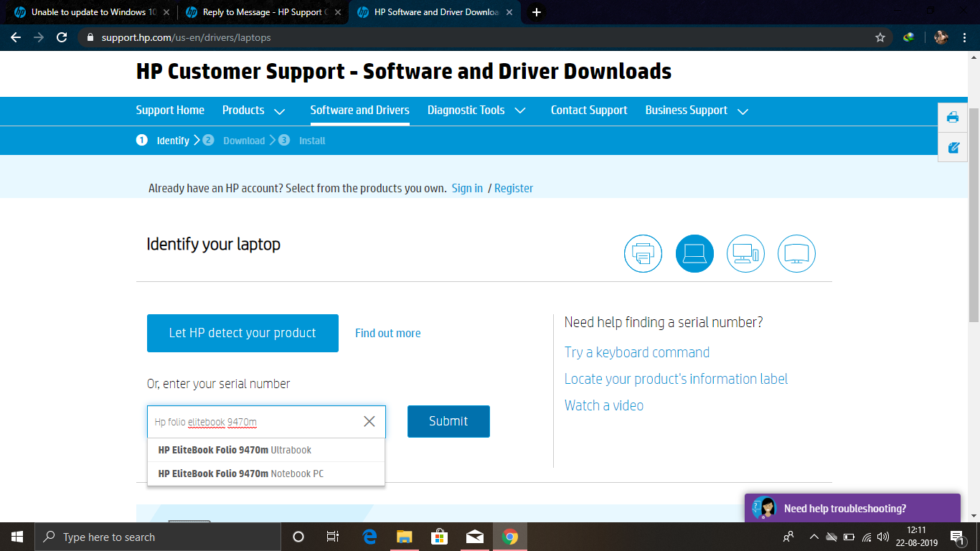This screenshot has height=551, width=980.
Task: Open Microsoft Edge from the taskbar
Action: tap(370, 537)
